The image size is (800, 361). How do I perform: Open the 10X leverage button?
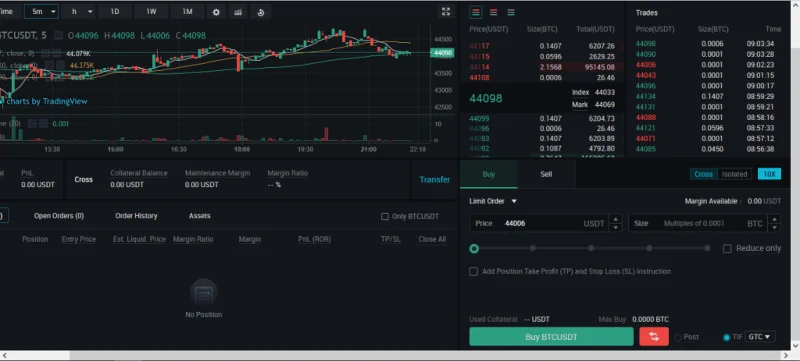[769, 174]
